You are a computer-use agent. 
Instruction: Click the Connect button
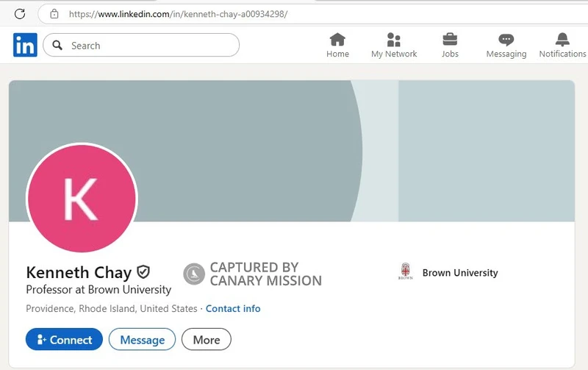[x=64, y=340]
